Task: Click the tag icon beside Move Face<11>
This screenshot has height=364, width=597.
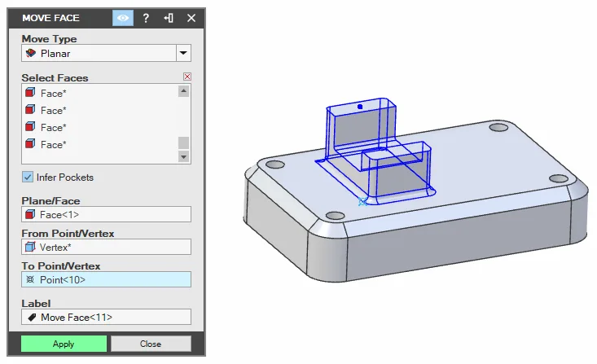Action: pos(32,317)
